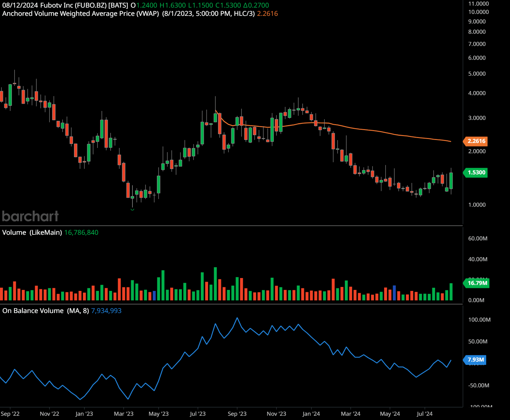Click the latest green candlestick at far right
Screen dimensions: 510x420
[x=451, y=181]
